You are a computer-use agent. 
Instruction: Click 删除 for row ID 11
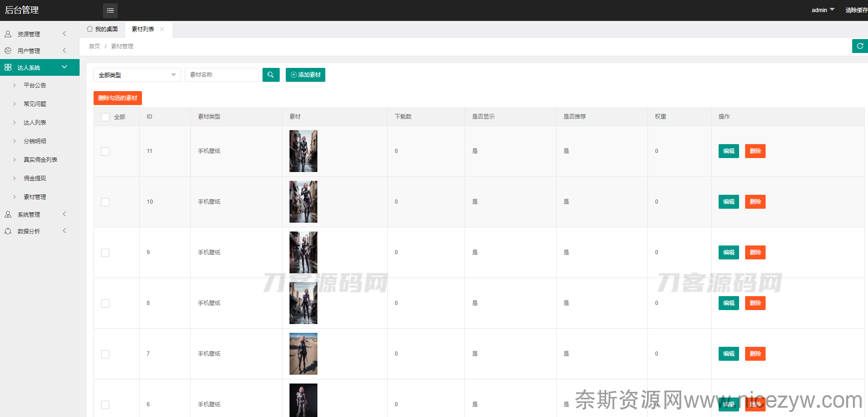pyautogui.click(x=755, y=151)
